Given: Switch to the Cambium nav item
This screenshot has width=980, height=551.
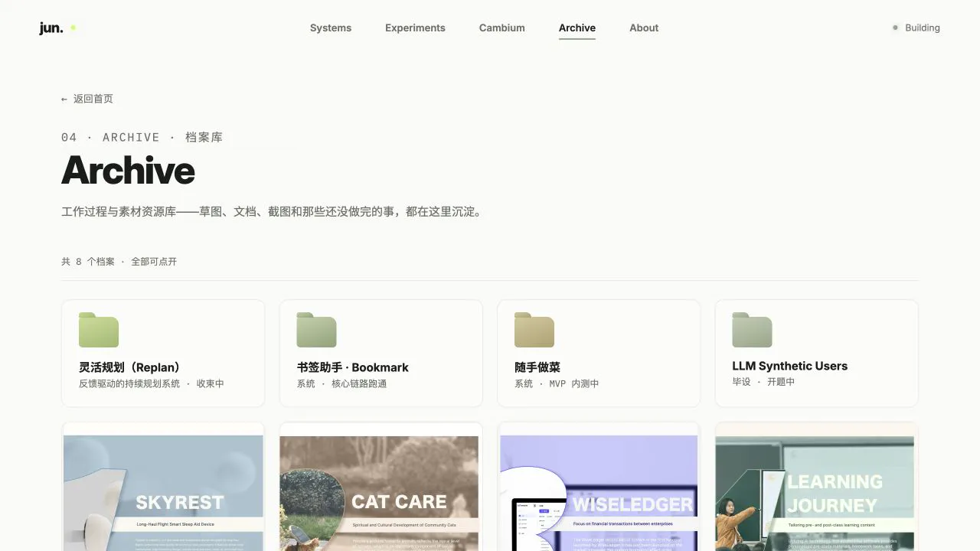Looking at the screenshot, I should pos(502,28).
